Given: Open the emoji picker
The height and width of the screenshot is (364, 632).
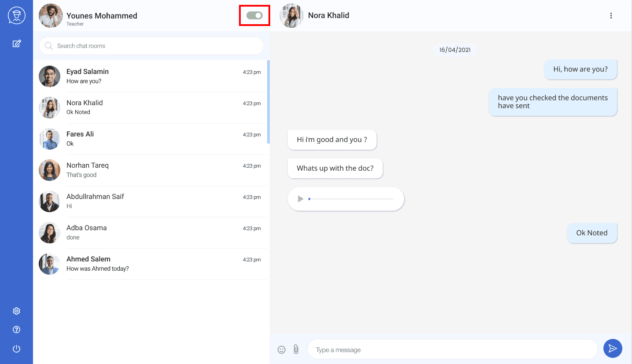Looking at the screenshot, I should click(282, 349).
